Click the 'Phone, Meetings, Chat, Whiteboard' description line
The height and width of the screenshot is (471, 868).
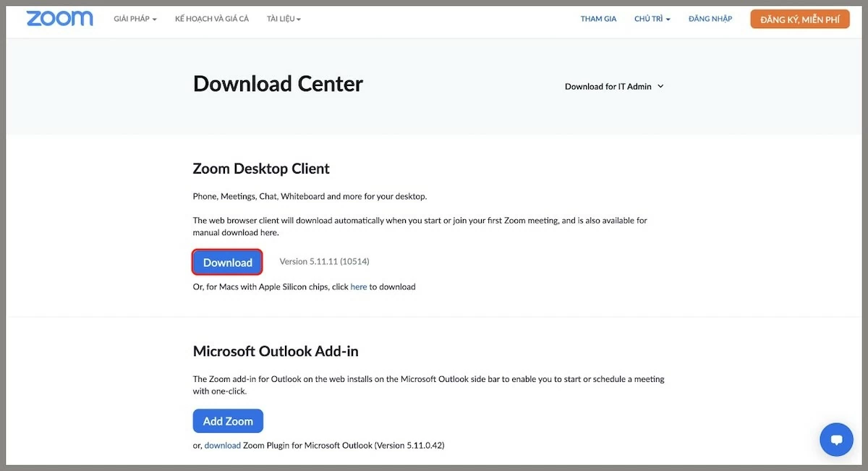pos(310,196)
